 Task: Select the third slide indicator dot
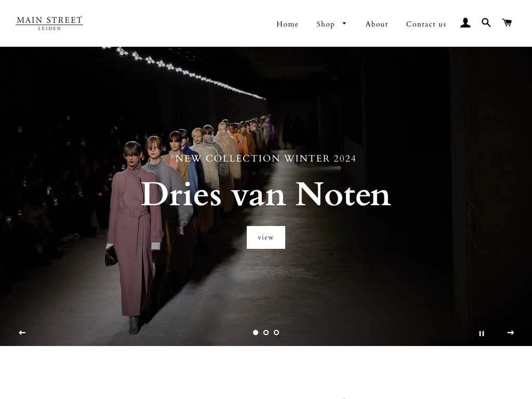click(276, 332)
